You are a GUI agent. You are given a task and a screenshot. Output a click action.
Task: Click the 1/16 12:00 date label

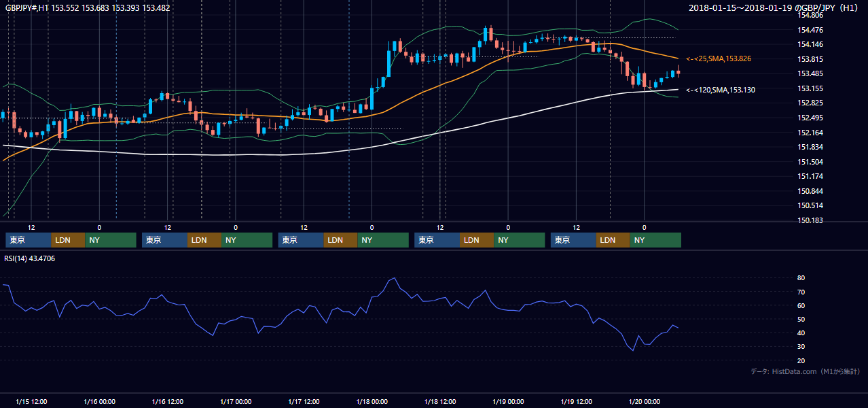168,401
